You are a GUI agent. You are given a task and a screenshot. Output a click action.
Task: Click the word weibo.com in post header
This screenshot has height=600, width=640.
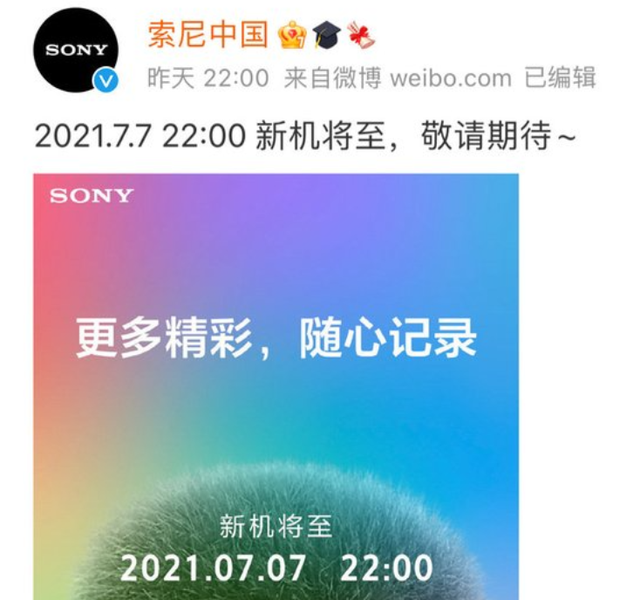(451, 78)
